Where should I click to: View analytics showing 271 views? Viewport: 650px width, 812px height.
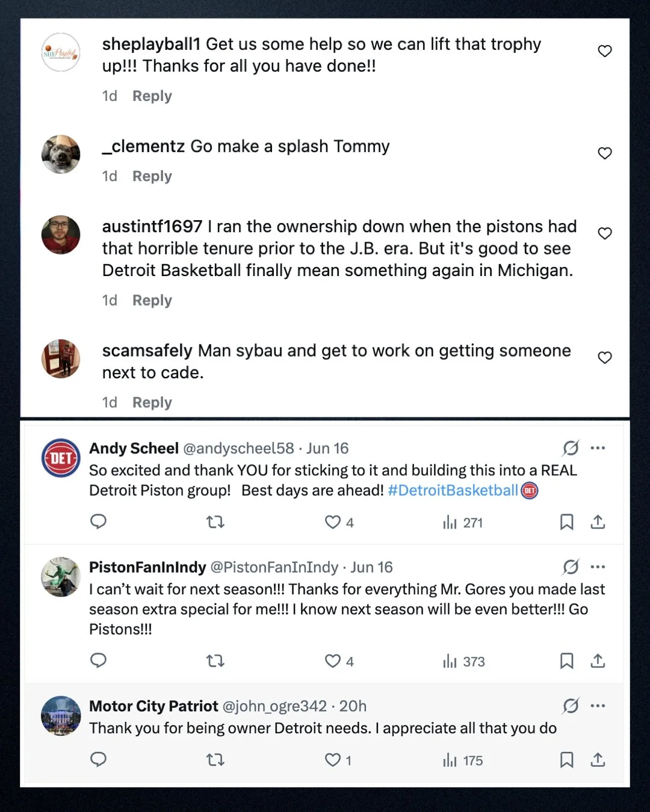(x=463, y=523)
